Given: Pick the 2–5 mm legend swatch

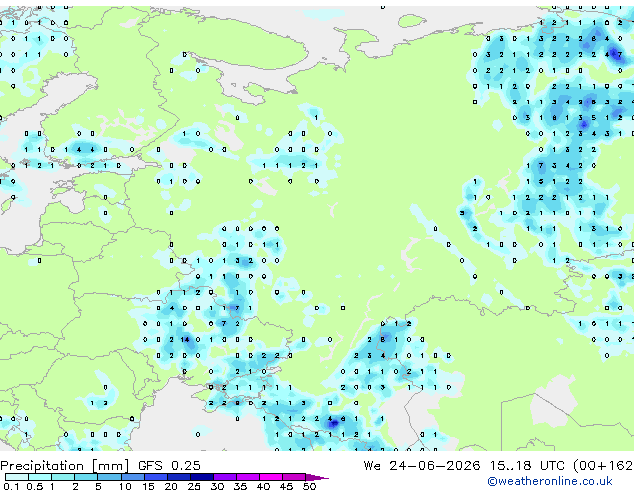Looking at the screenshot, I should (x=86, y=477).
